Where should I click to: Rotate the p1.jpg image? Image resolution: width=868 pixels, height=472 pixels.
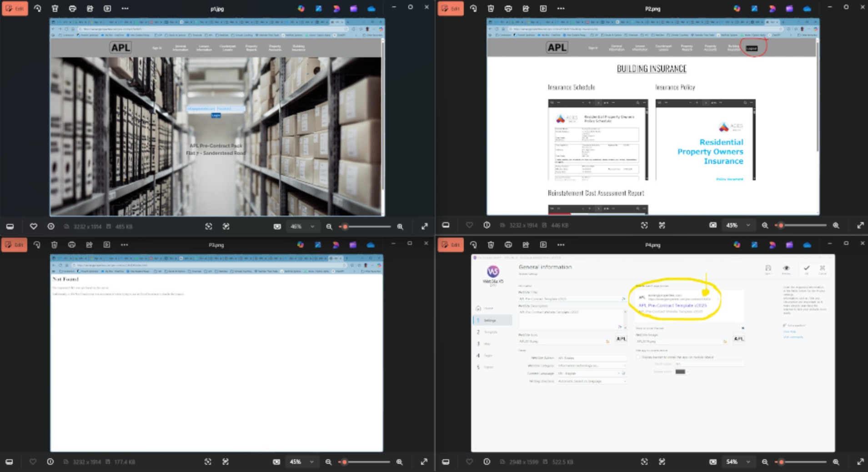pos(37,9)
